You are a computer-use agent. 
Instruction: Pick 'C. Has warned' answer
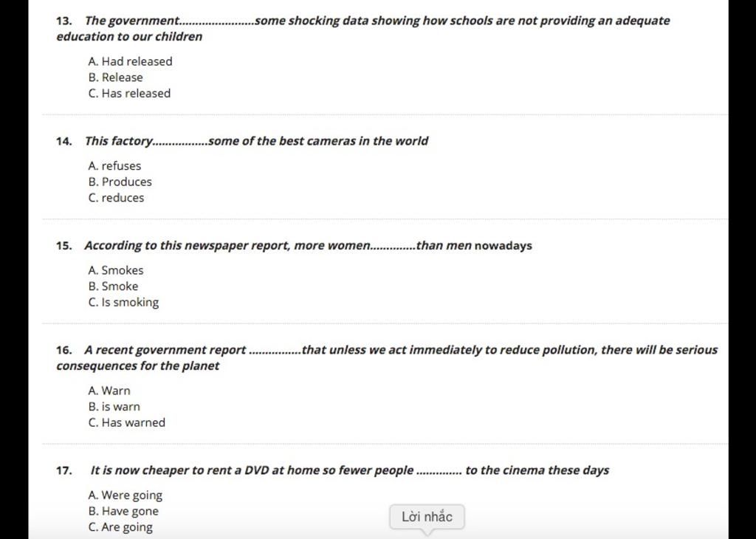click(x=127, y=422)
